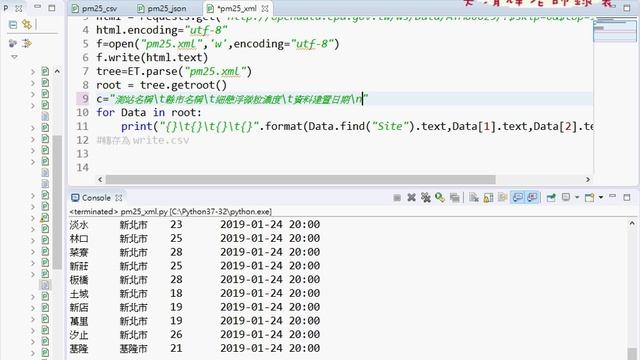Pin the current Console

point(551,198)
